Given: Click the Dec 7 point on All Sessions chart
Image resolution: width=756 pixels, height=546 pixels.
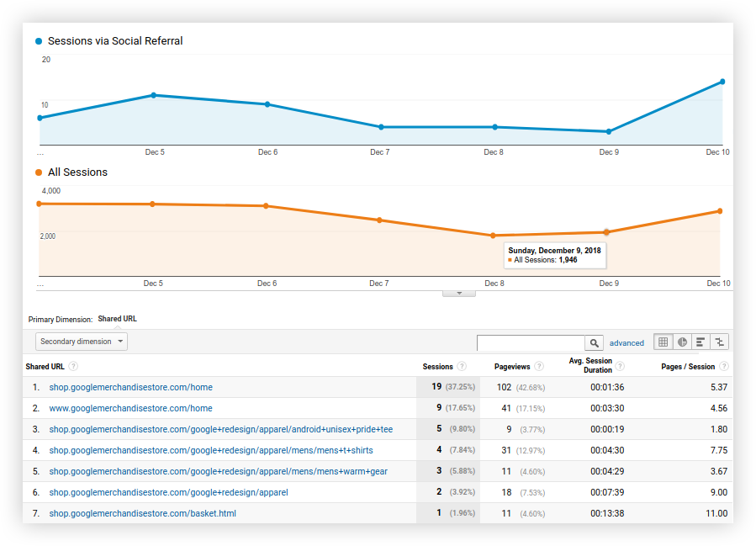Looking at the screenshot, I should coord(379,220).
